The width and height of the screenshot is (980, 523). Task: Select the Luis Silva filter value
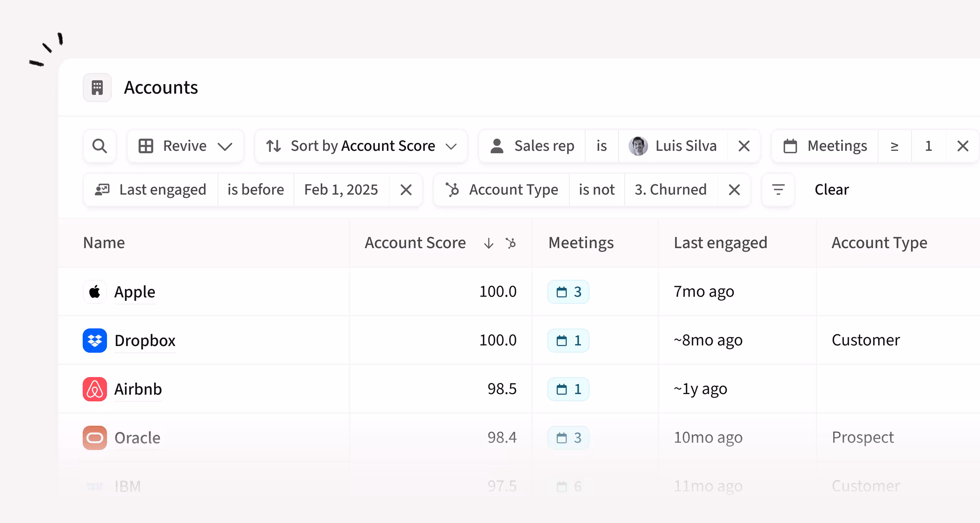click(x=673, y=146)
